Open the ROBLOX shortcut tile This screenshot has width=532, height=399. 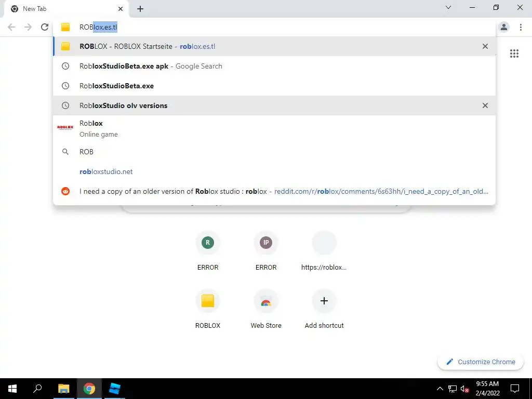[x=208, y=309]
